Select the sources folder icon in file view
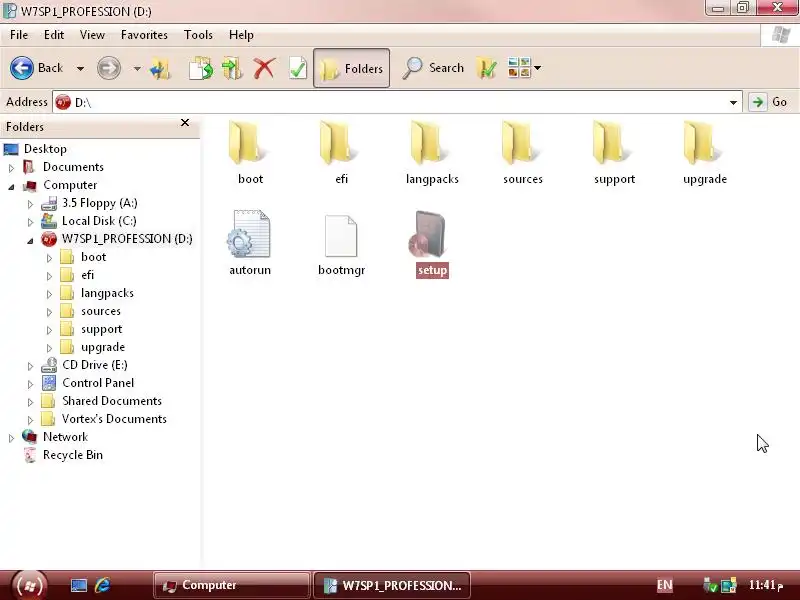 tap(520, 143)
